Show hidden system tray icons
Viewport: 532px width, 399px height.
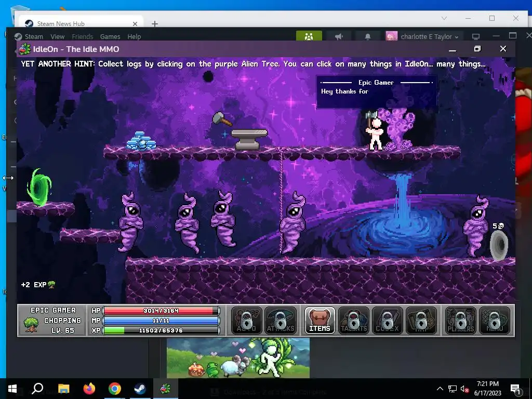[440, 389]
